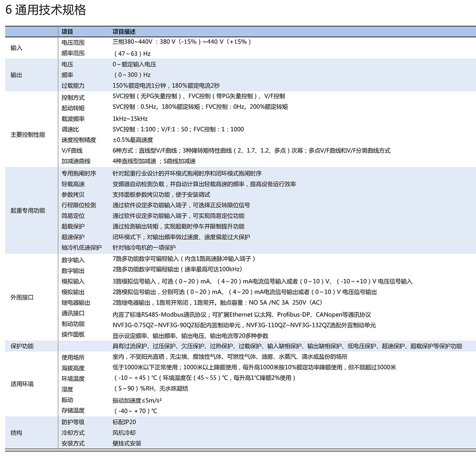This screenshot has height=462, width=476.
Task: Click the 安装方式 value 壁挂式安装
Action: point(127,443)
